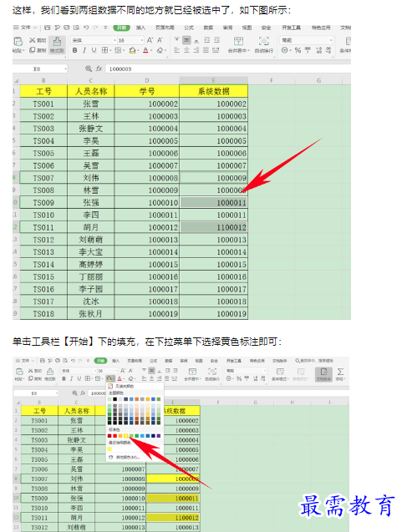Click the eraser clear icon in the first spreadsheet ribbon
The height and width of the screenshot is (532, 402).
160,50
